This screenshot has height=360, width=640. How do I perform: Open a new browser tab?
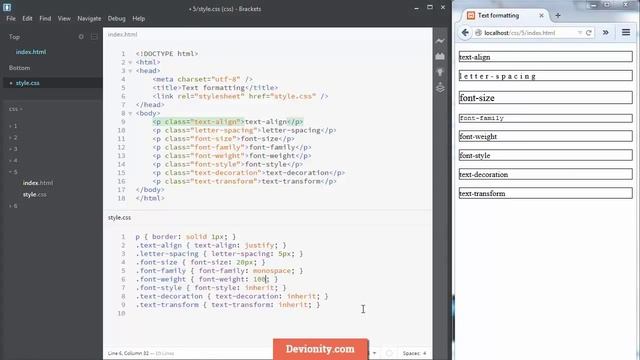click(558, 16)
